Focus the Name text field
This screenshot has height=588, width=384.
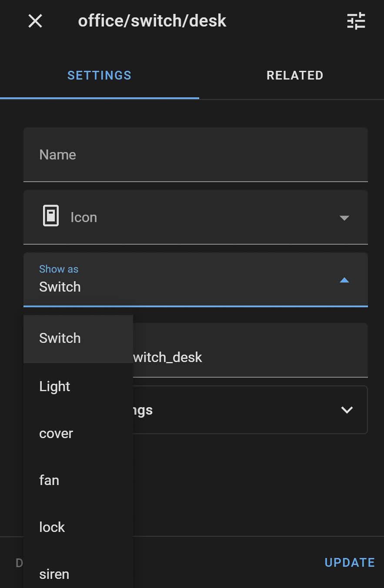point(196,155)
